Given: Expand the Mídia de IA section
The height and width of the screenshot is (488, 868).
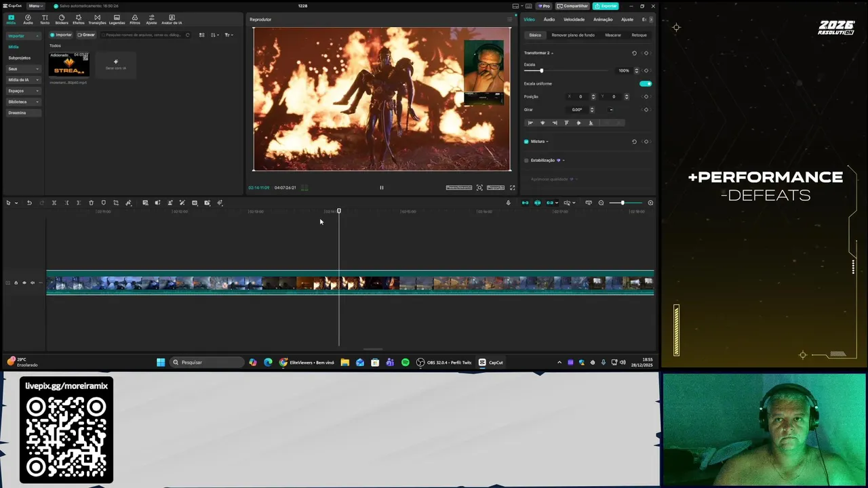Looking at the screenshot, I should coord(24,79).
